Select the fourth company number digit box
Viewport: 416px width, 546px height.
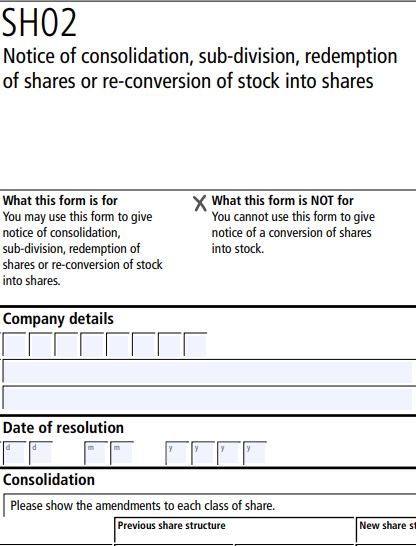[x=92, y=344]
